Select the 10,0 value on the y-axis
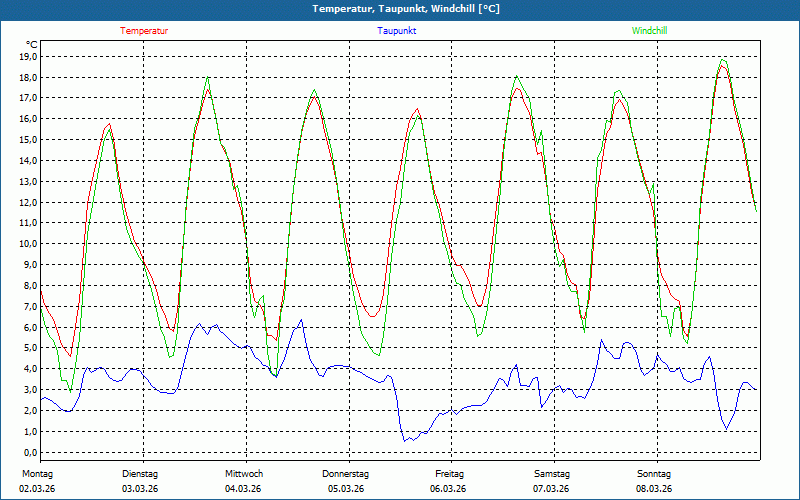 pos(28,244)
